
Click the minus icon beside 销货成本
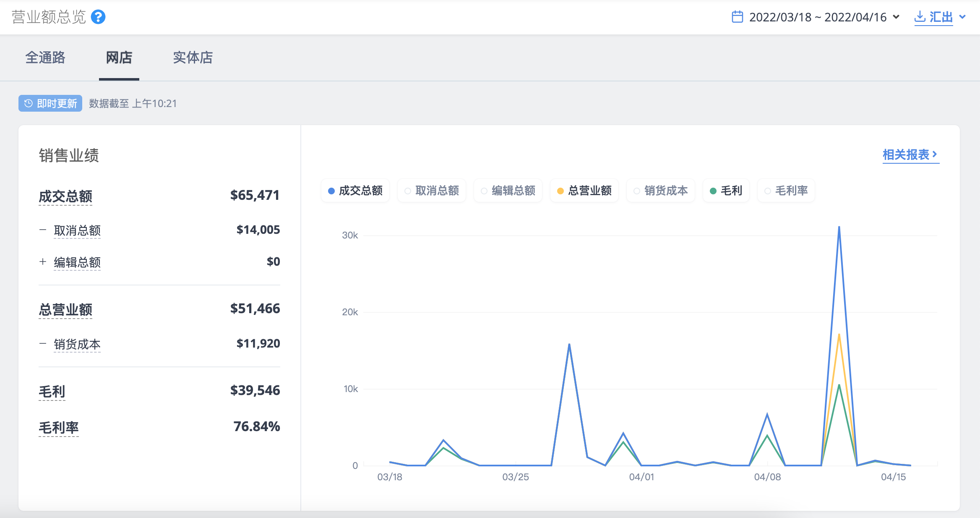tap(43, 344)
